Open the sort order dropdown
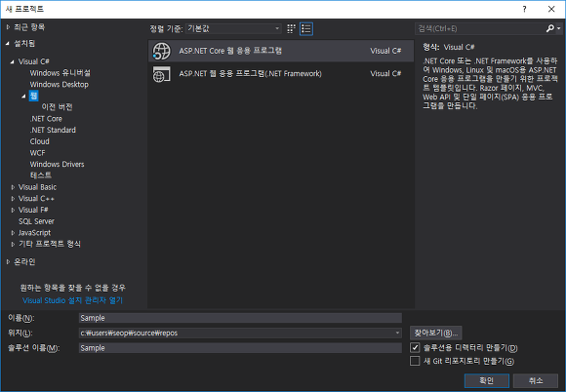 233,29
